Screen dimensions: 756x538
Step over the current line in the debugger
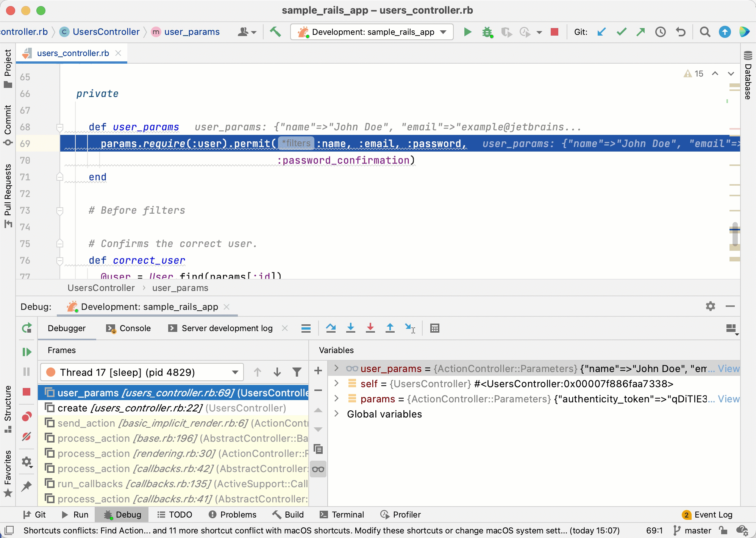331,328
